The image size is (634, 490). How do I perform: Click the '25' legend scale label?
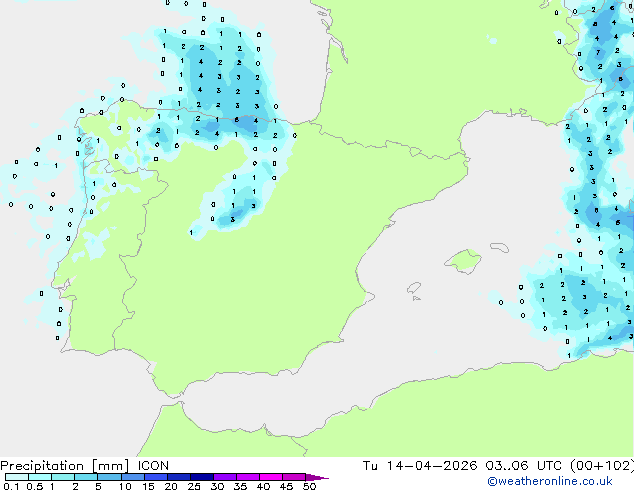[x=194, y=486]
